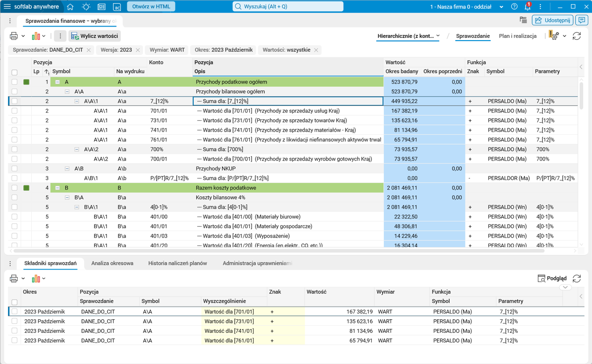Click the Wylicz wartości button
Screen dimensions: 592x364
pos(95,36)
